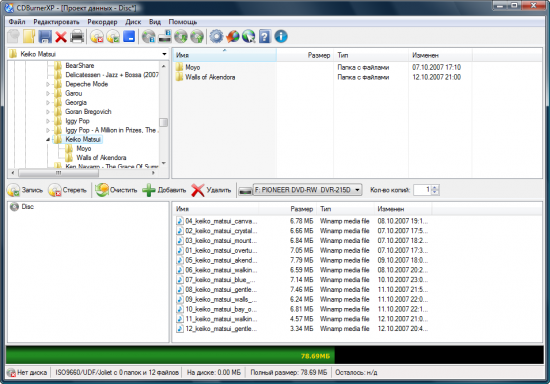
Task: Select file 04_keiko_matsui_canva...
Action: [221, 221]
